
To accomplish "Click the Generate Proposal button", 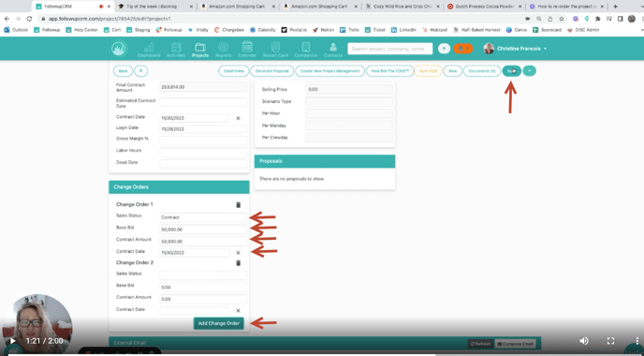I will point(271,71).
